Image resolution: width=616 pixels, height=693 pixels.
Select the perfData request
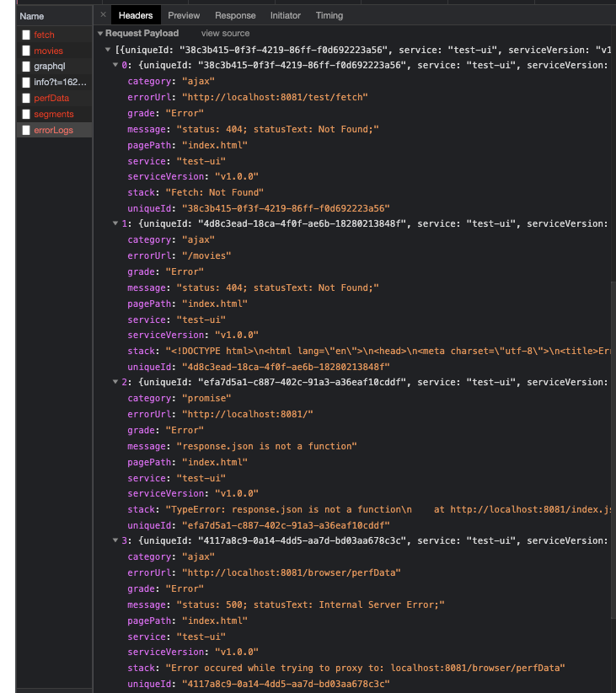54,98
